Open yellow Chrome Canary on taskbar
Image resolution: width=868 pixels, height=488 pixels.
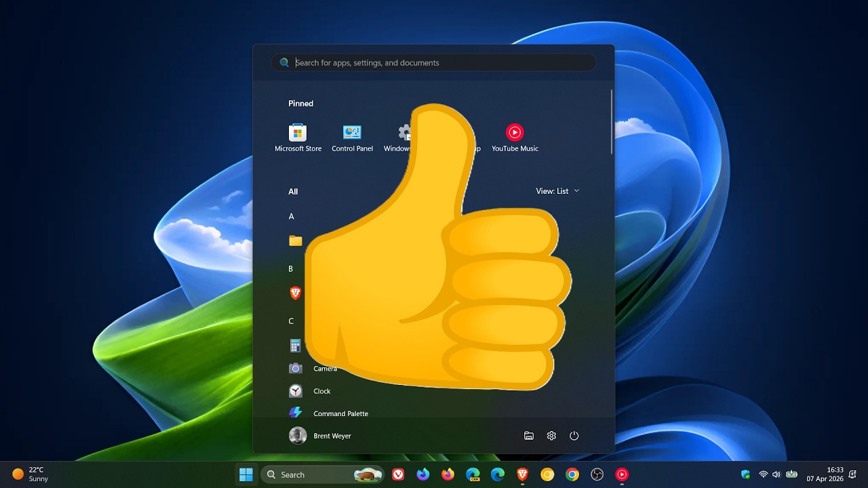pos(547,474)
